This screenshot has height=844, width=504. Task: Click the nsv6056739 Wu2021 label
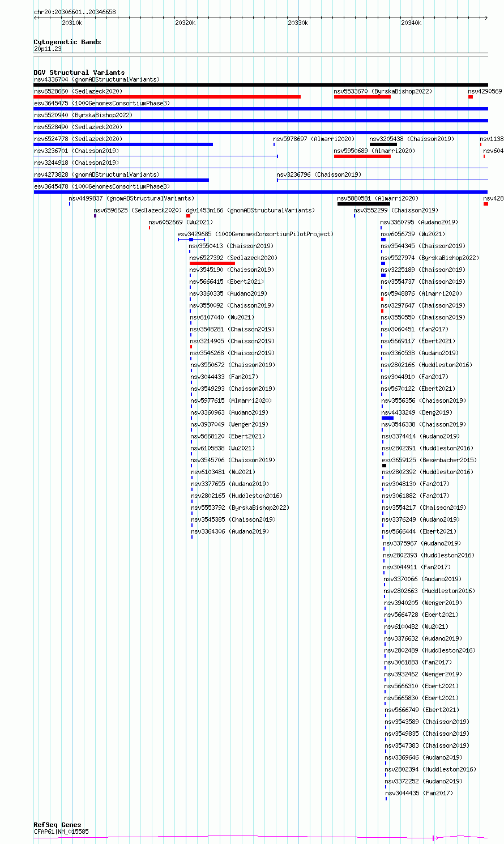pyautogui.click(x=413, y=234)
